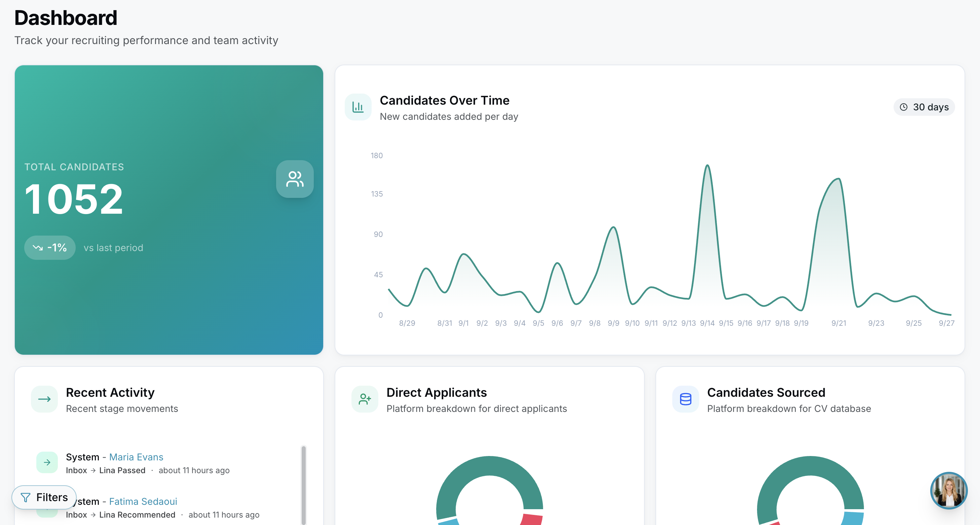
Task: Click the green segment of Candidates Sourced donut
Action: (x=810, y=466)
